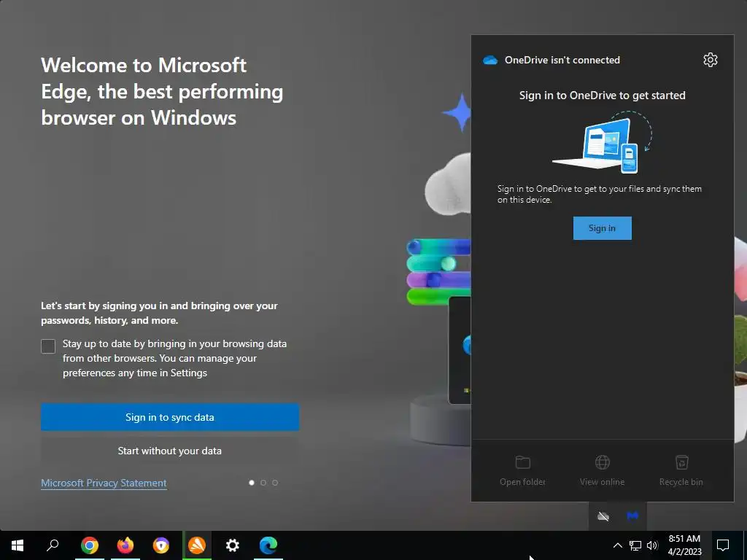Click "OneDrive isn't connected" header text
Viewport: 747px width, 560px height.
562,60
